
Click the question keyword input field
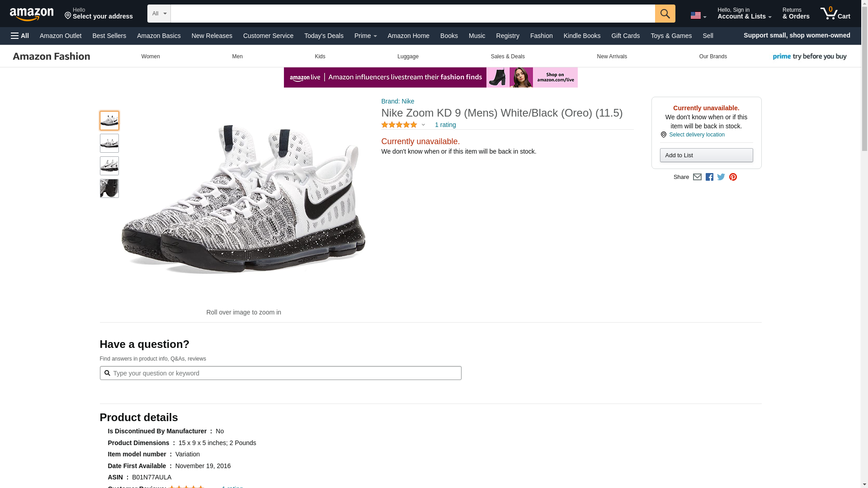280,373
